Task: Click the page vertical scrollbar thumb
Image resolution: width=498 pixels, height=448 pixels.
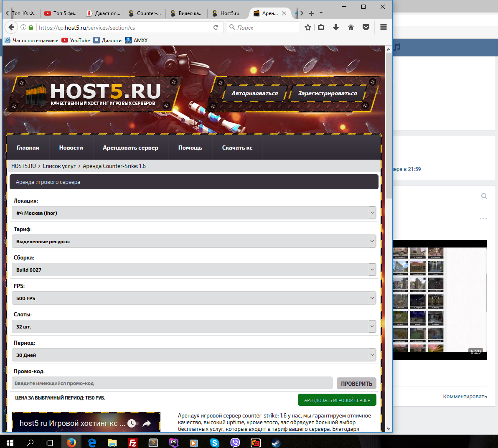Action: tap(389, 125)
